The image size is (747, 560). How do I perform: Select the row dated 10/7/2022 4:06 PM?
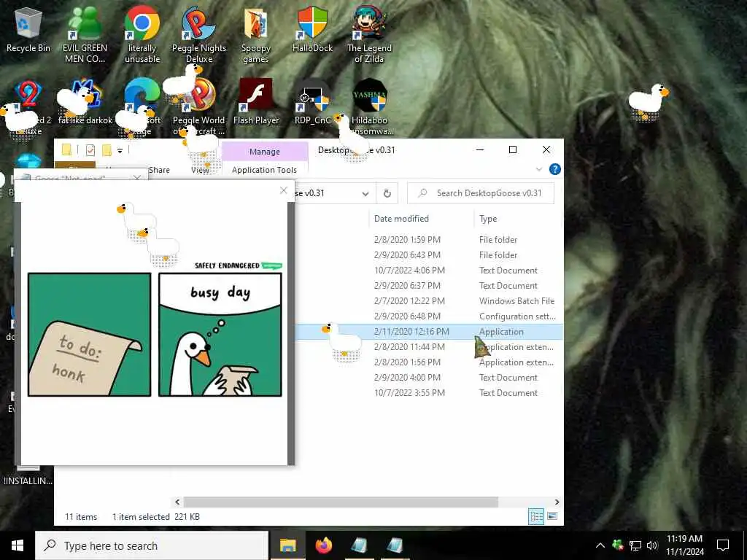(x=428, y=270)
